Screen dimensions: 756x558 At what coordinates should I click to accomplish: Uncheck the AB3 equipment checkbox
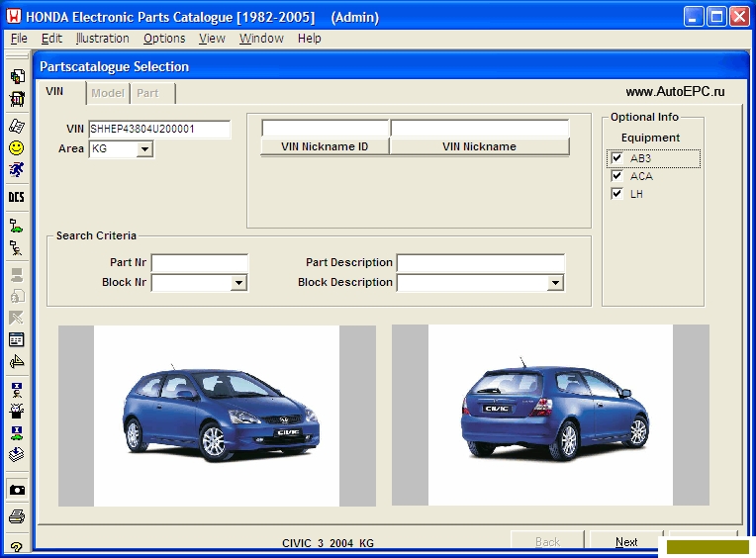tap(616, 158)
